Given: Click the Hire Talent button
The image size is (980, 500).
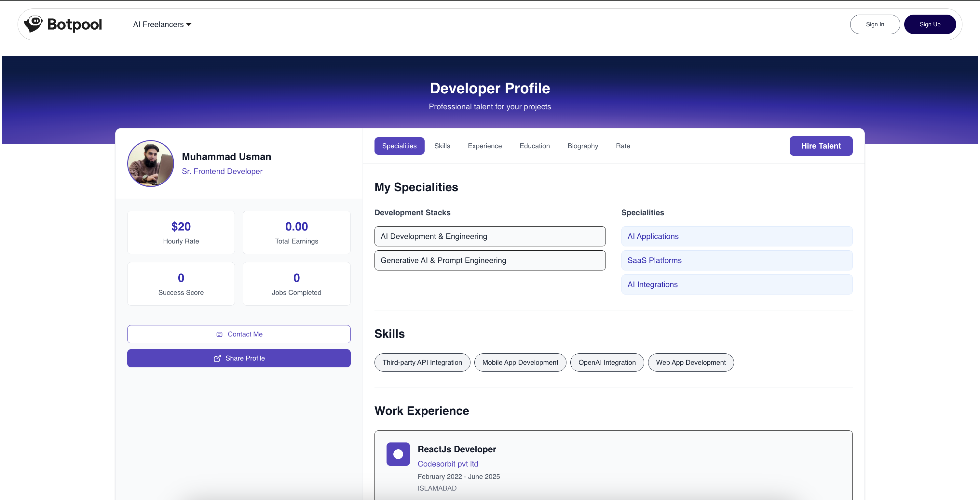Looking at the screenshot, I should click(821, 146).
